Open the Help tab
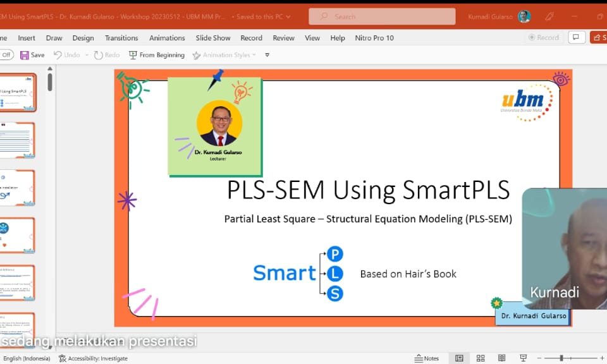 click(337, 38)
